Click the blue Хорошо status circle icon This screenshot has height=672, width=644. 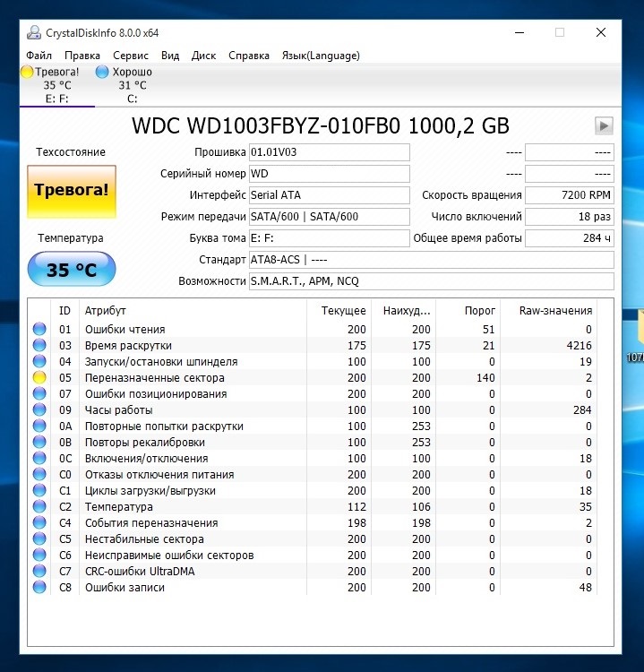tap(102, 72)
